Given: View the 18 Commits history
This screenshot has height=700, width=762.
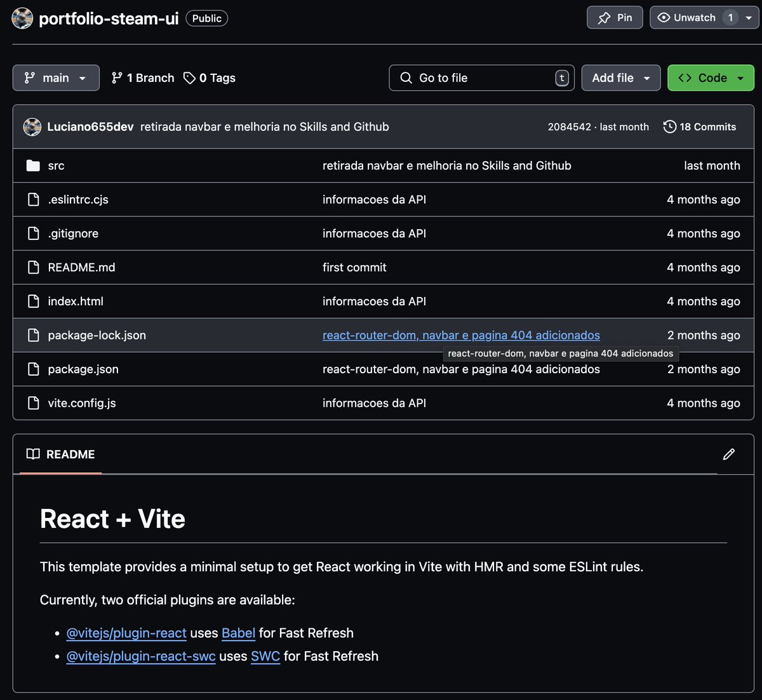Looking at the screenshot, I should (x=700, y=127).
